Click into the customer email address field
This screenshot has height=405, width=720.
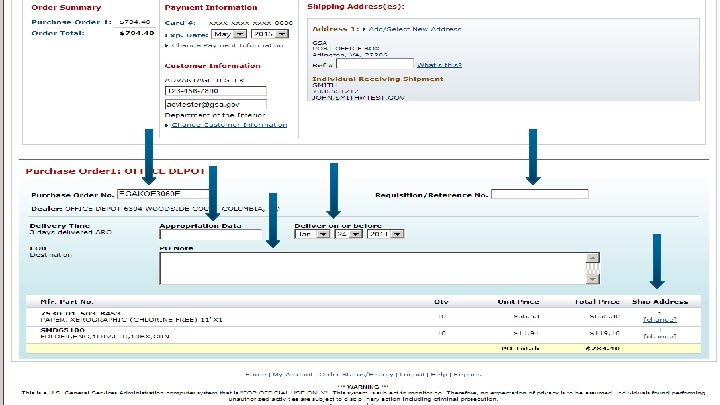pyautogui.click(x=215, y=104)
